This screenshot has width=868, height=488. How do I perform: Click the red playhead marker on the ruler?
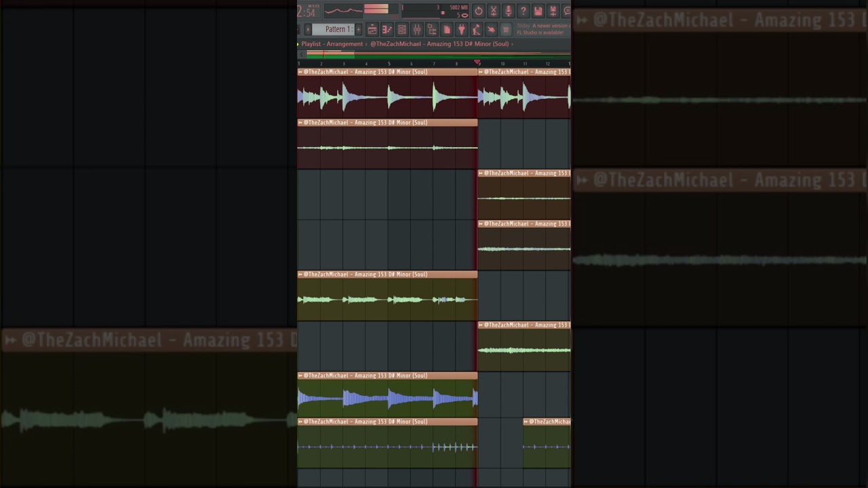pos(477,62)
